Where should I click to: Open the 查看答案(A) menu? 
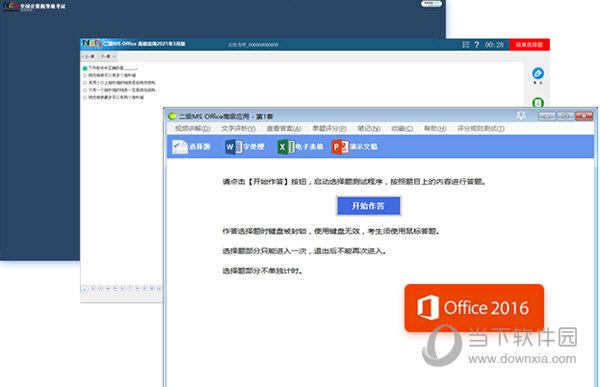click(284, 129)
